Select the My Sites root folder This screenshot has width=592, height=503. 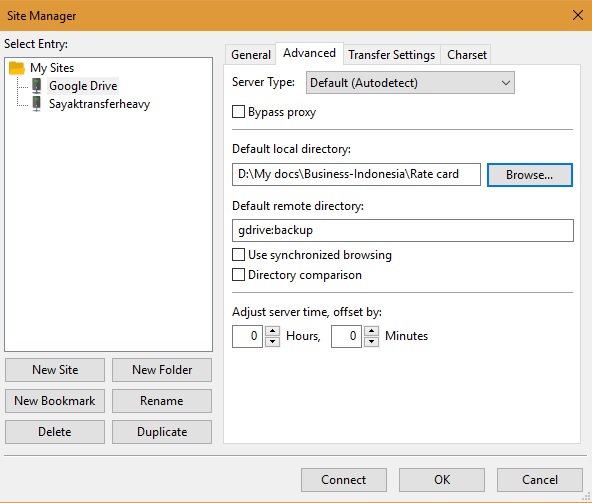(x=52, y=68)
